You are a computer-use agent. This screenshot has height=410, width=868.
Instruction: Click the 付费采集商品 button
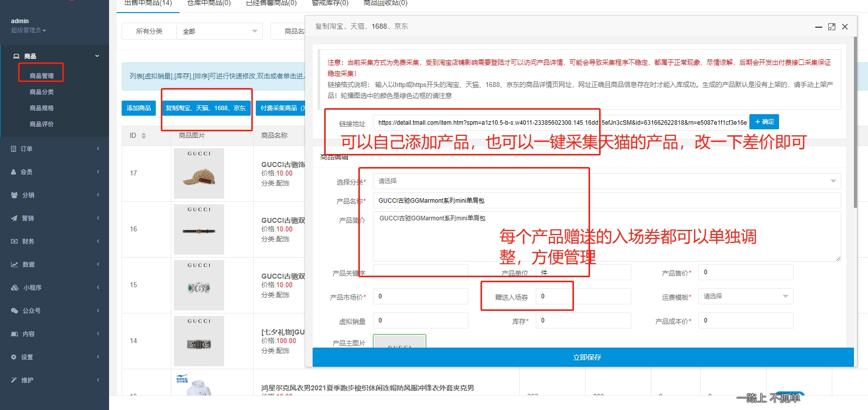[x=280, y=108]
